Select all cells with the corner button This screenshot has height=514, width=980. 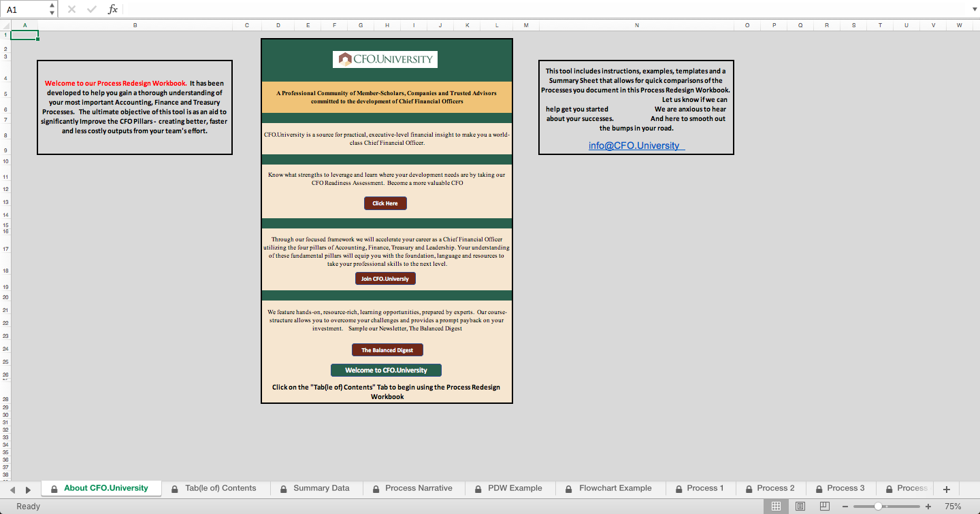(5, 25)
